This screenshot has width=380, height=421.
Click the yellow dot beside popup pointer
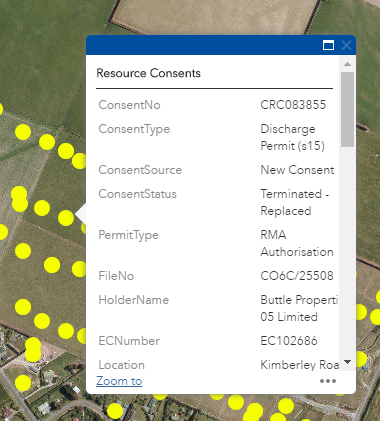point(66,218)
